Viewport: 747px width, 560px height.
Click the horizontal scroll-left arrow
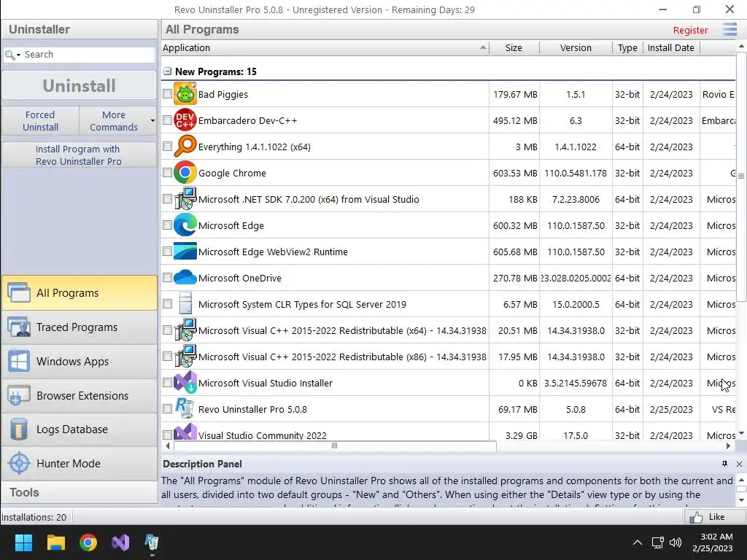[167, 446]
